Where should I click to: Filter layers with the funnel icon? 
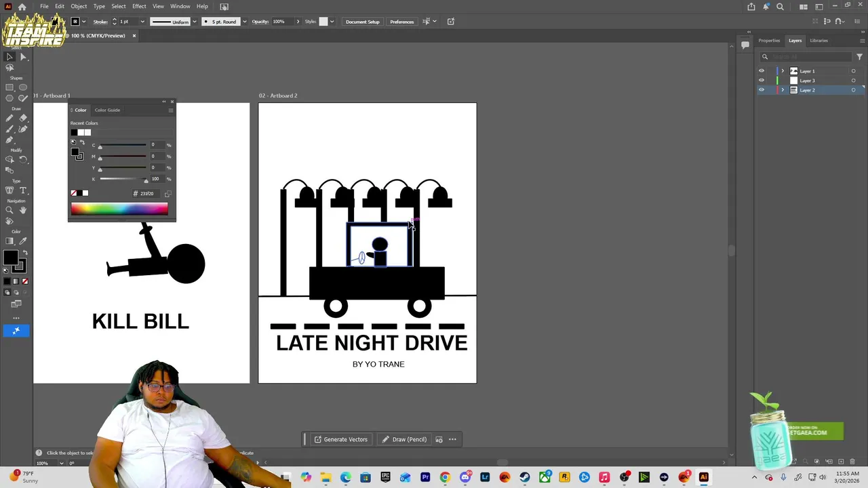(859, 57)
